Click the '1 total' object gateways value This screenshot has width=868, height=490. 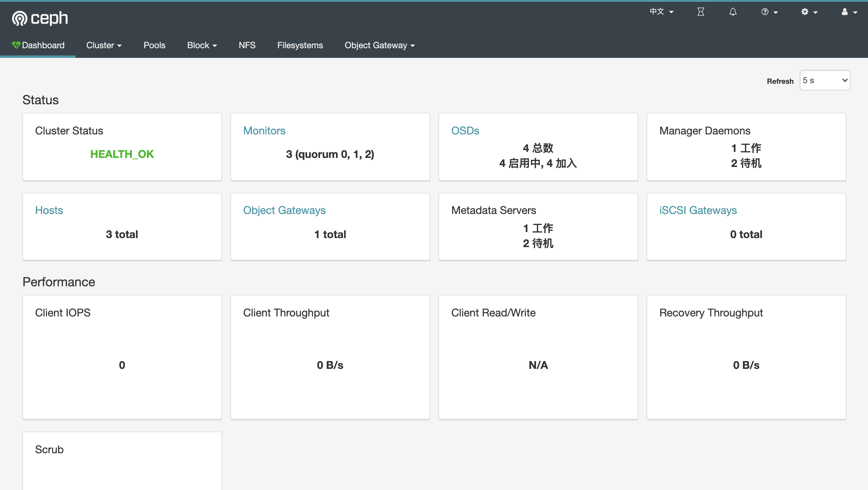pos(330,234)
